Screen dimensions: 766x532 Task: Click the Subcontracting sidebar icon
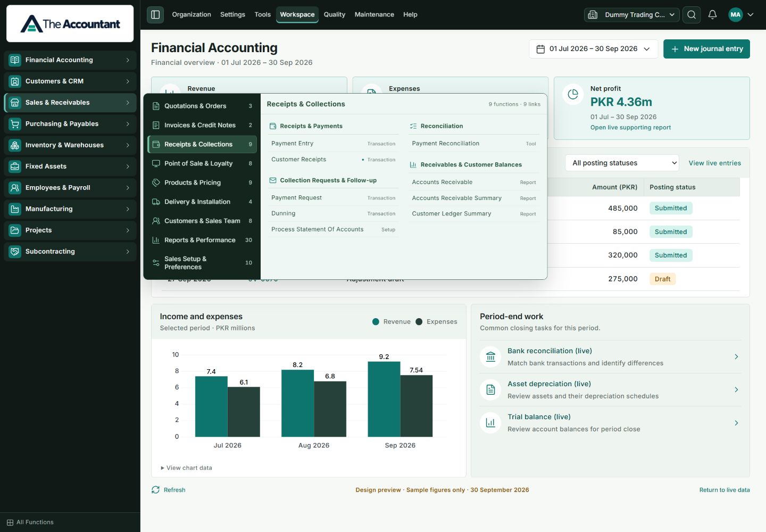coord(15,252)
